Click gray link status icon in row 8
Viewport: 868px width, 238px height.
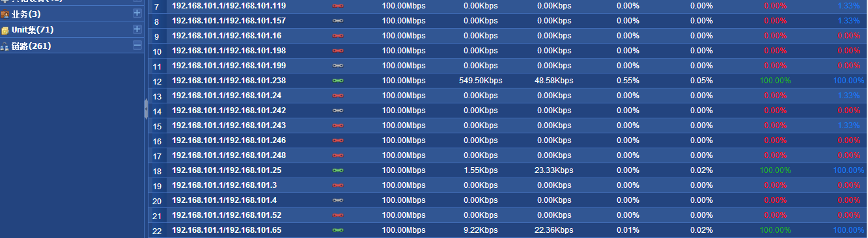coord(337,21)
